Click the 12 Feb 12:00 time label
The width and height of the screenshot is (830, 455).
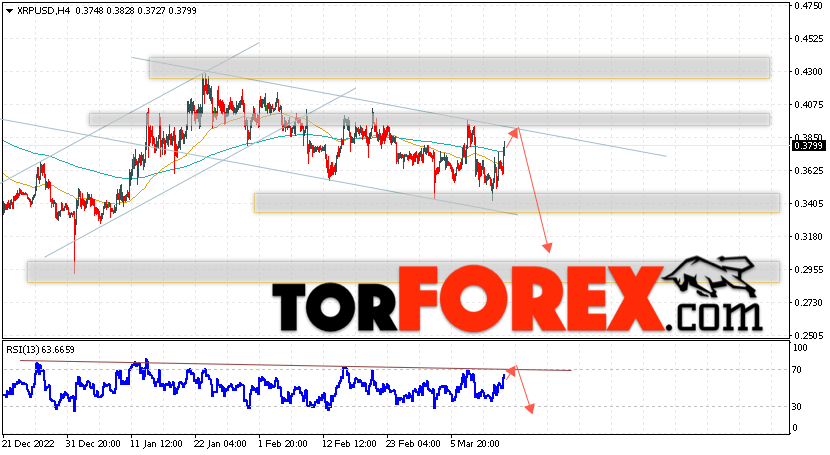349,443
